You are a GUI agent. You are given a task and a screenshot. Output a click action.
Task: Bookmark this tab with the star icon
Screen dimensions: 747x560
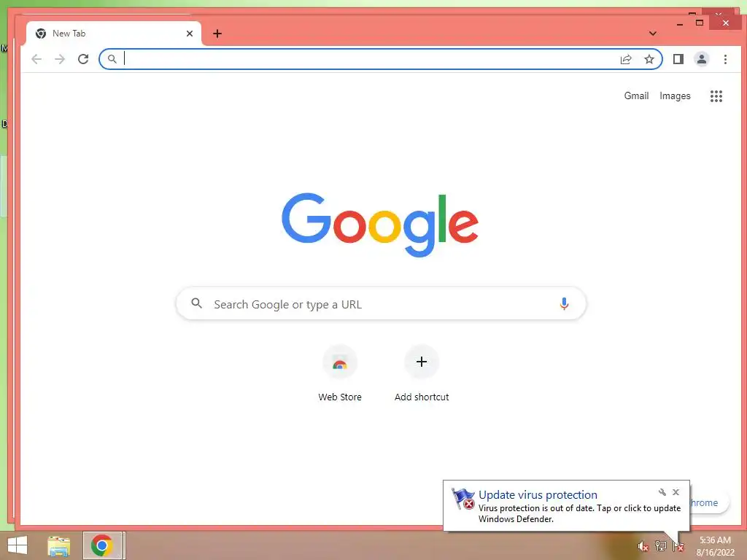[x=649, y=59]
